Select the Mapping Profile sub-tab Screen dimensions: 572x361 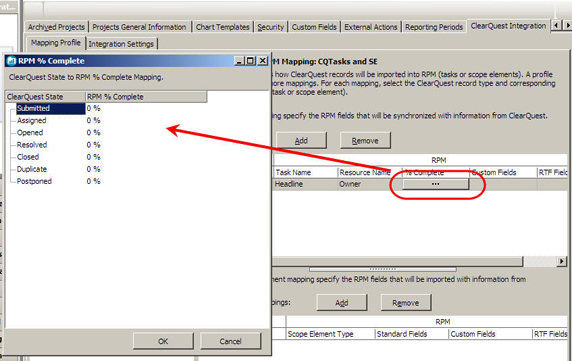[x=55, y=43]
